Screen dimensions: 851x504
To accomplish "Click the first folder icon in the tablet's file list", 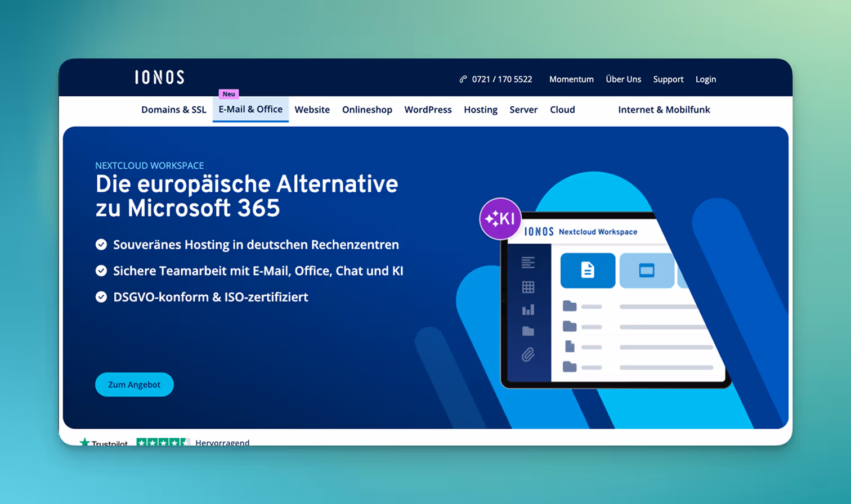I will pos(570,306).
